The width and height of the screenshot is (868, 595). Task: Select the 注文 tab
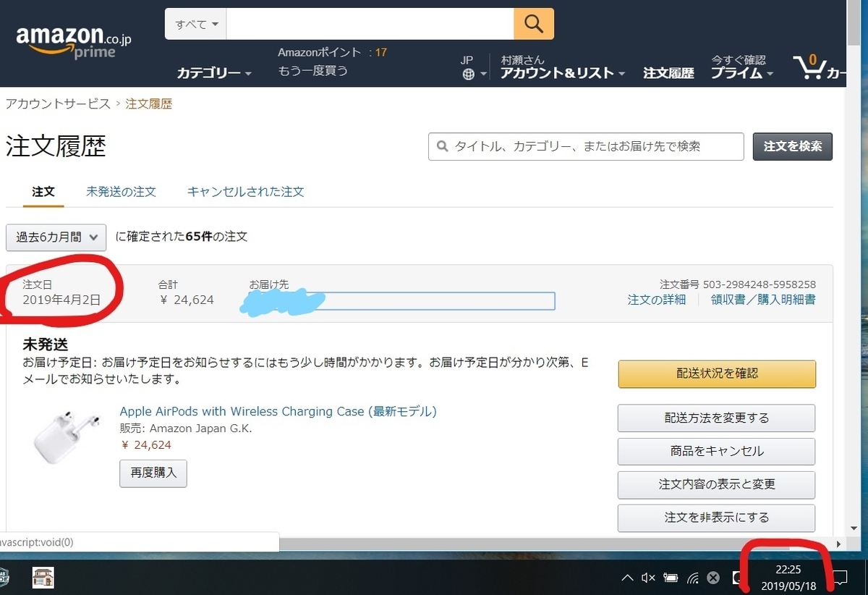coord(43,192)
